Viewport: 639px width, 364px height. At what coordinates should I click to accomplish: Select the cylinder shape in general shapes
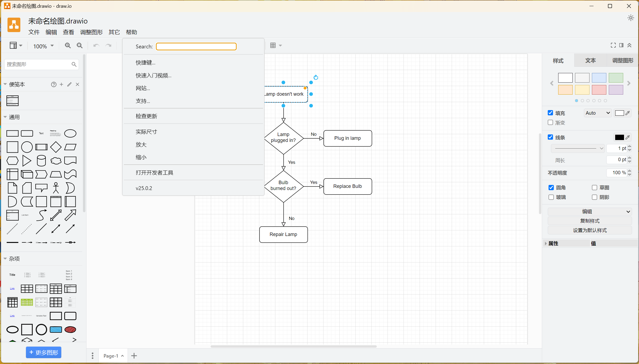pyautogui.click(x=41, y=161)
